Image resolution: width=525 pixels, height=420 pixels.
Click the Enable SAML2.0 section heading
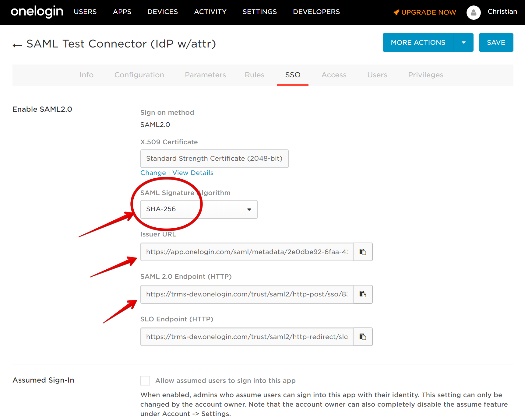coord(42,109)
